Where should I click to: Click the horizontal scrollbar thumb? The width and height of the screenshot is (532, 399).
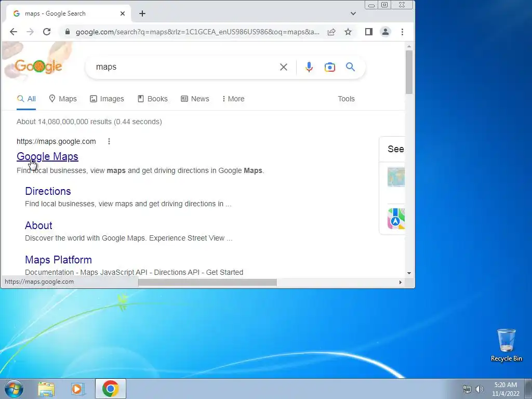point(207,282)
